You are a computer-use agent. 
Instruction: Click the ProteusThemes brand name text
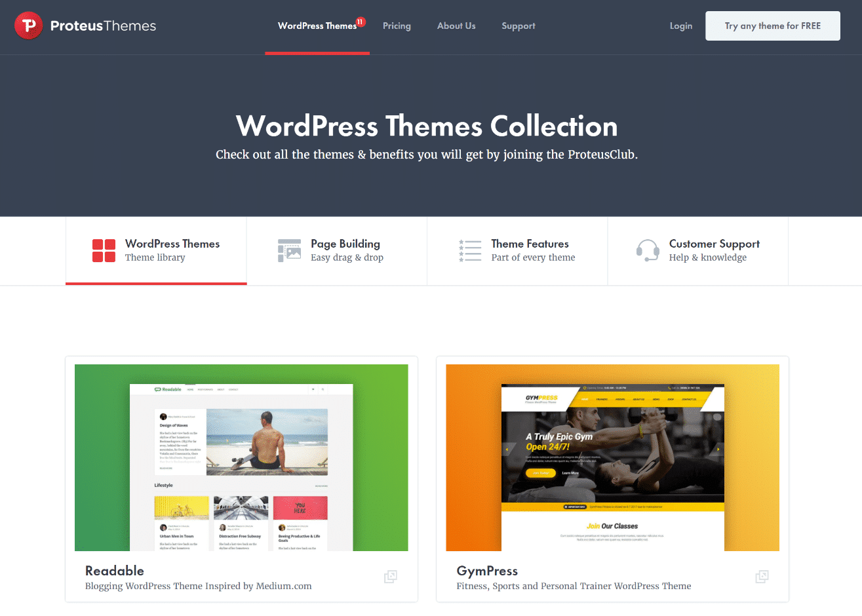pyautogui.click(x=103, y=26)
